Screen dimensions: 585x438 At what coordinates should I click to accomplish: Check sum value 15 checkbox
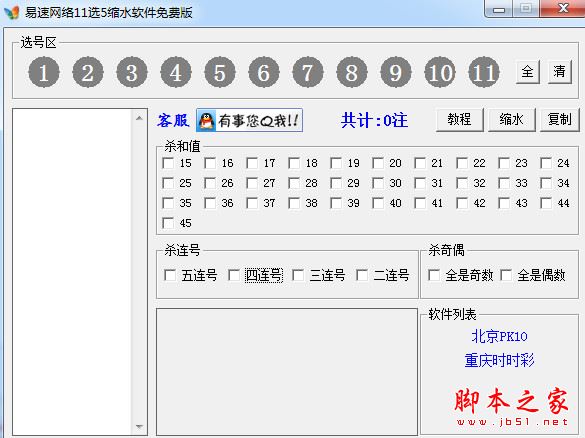click(168, 163)
